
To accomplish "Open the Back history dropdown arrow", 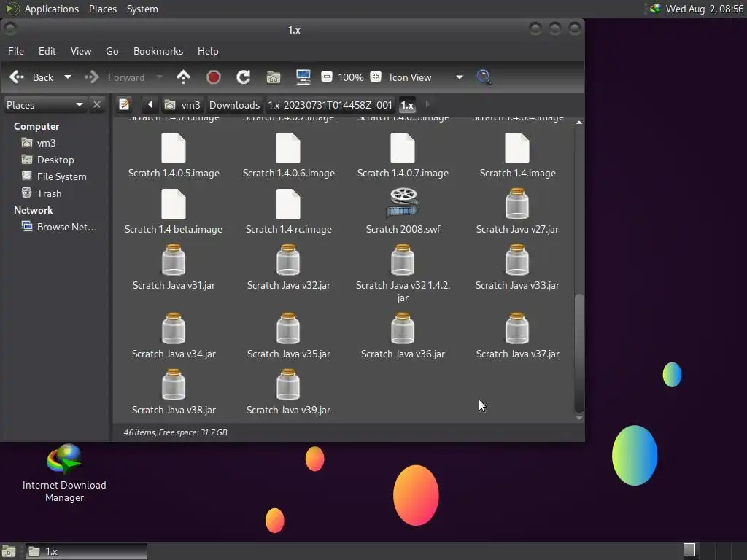I will click(x=68, y=77).
